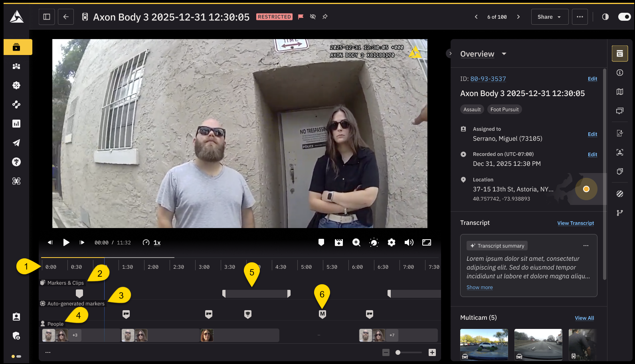Toggle the contrast half-circle icon
Viewport: 635px width, 364px height.
point(605,17)
